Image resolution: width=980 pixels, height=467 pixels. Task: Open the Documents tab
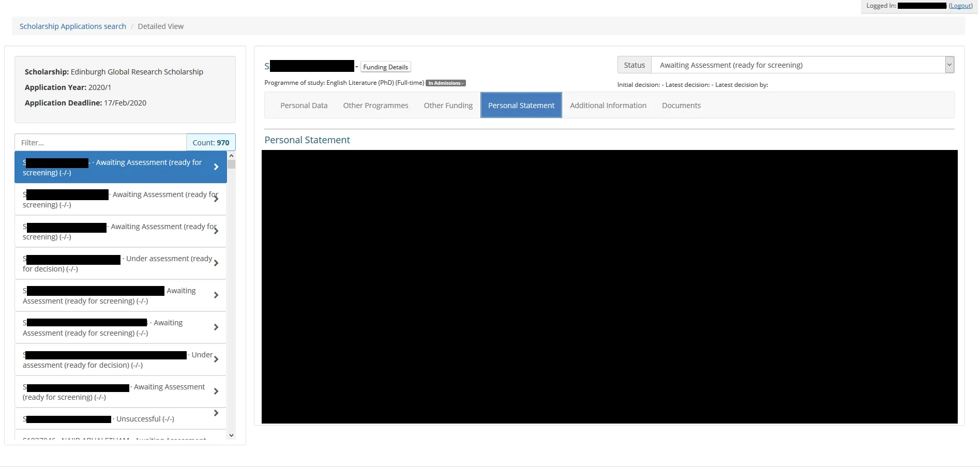point(681,106)
